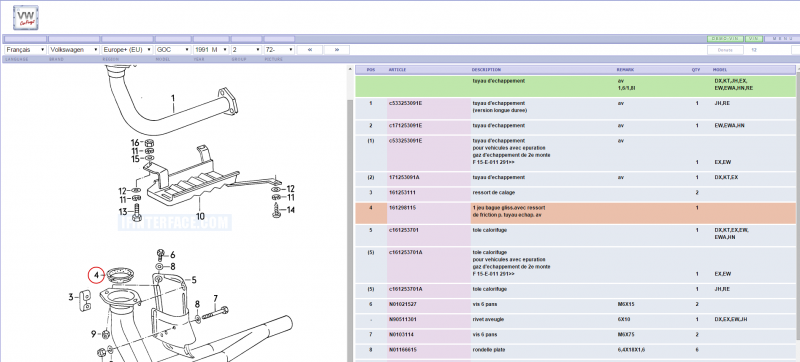Image resolution: width=800 pixels, height=362 pixels.
Task: Click the POS column header
Action: point(371,70)
